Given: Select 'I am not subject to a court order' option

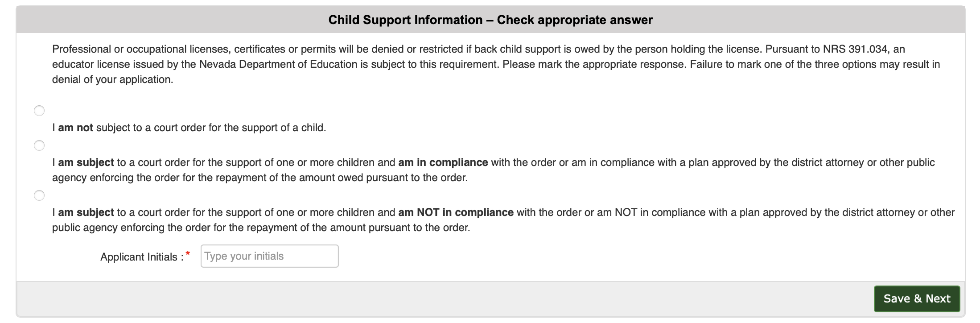Looking at the screenshot, I should click(x=39, y=110).
